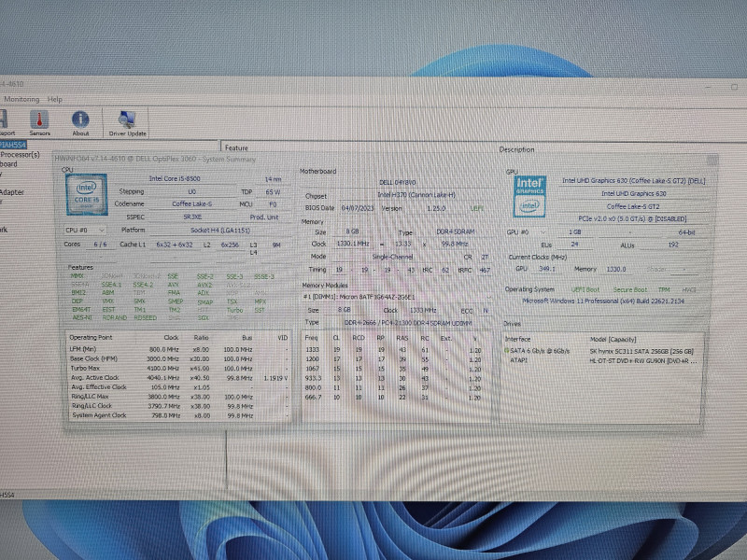Select the SK hynix SC311 SATA drive row

tap(601, 351)
